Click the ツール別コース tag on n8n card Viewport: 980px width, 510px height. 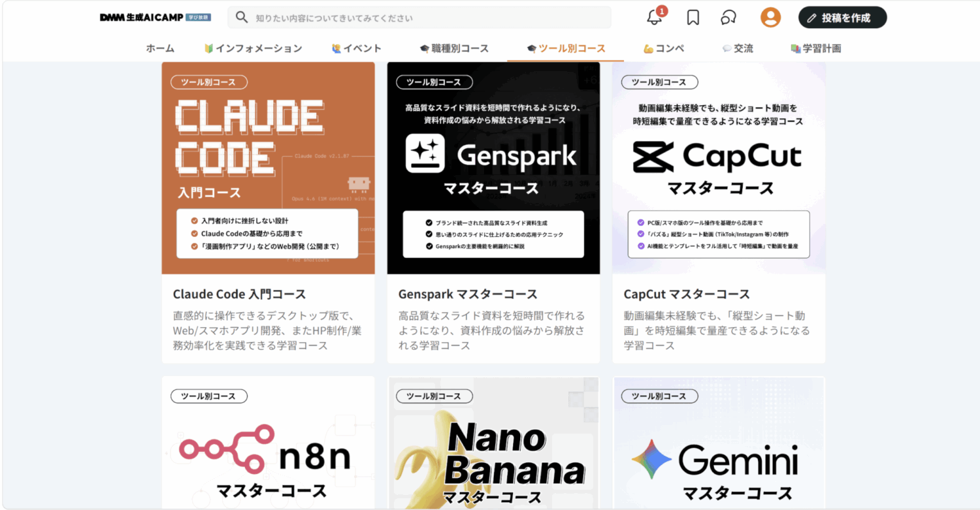pyautogui.click(x=209, y=396)
